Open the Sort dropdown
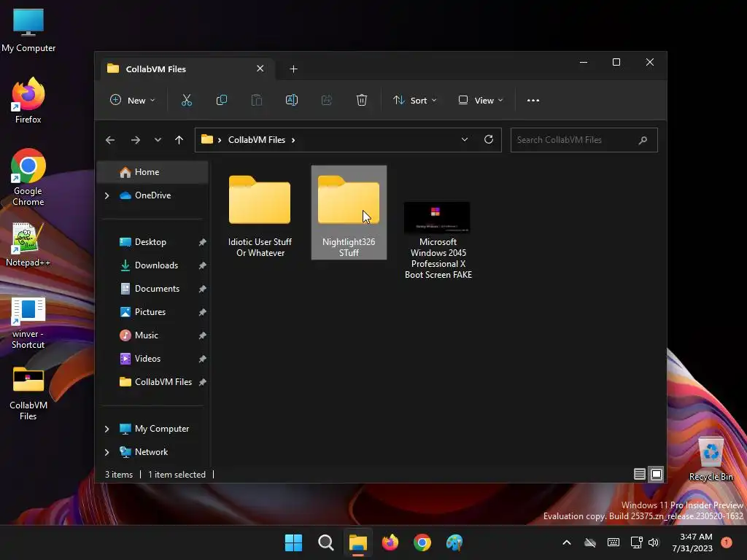747x560 pixels. click(414, 101)
